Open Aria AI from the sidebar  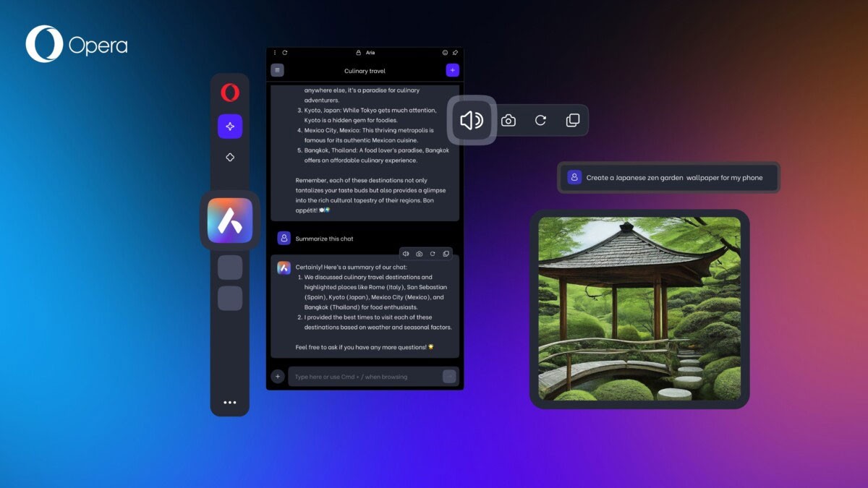click(x=230, y=221)
